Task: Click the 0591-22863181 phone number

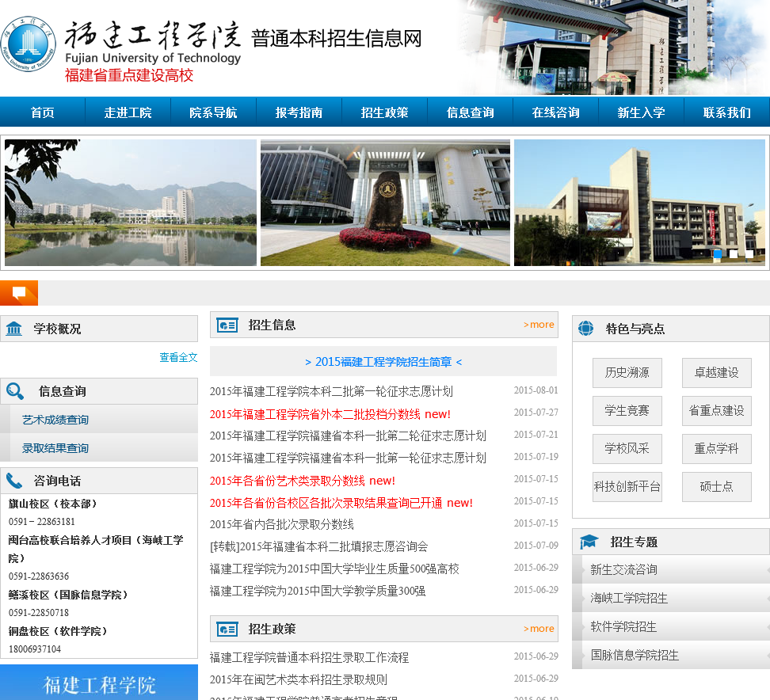Action: [x=42, y=522]
